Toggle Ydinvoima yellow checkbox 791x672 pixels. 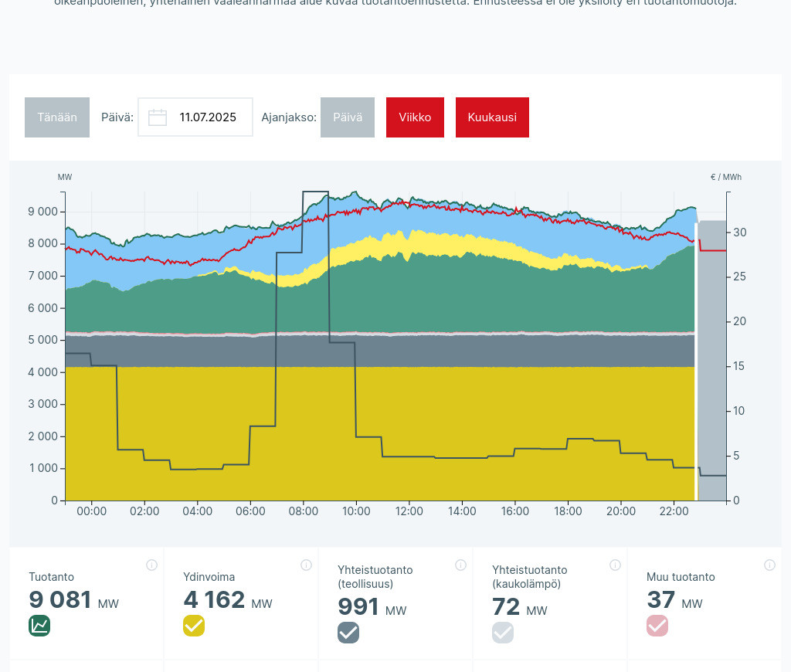pyautogui.click(x=194, y=626)
